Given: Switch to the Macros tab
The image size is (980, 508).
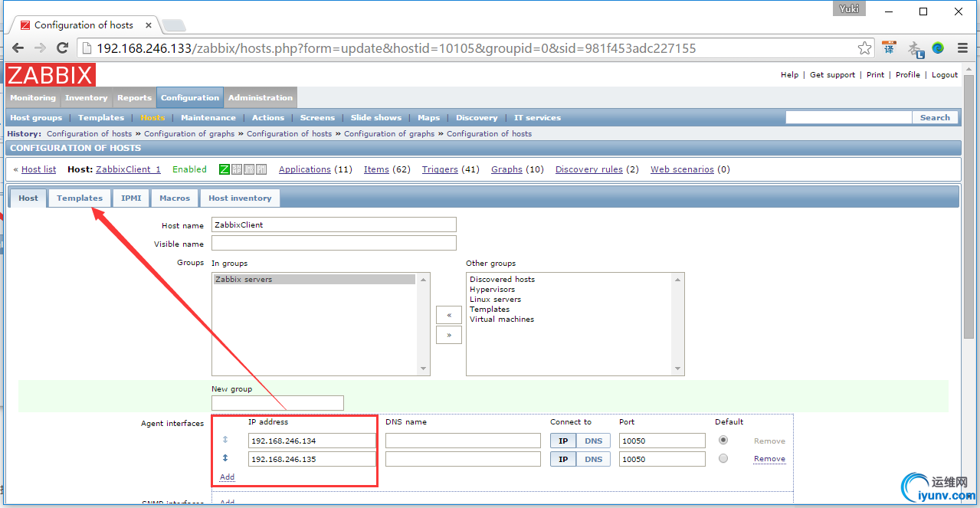Looking at the screenshot, I should [175, 198].
